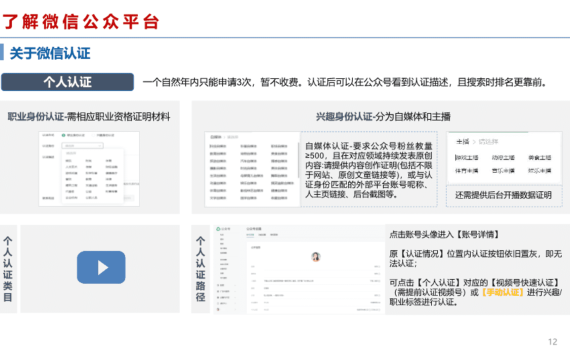Click the heading 关于微信认证
The width and height of the screenshot is (570, 360).
point(50,53)
